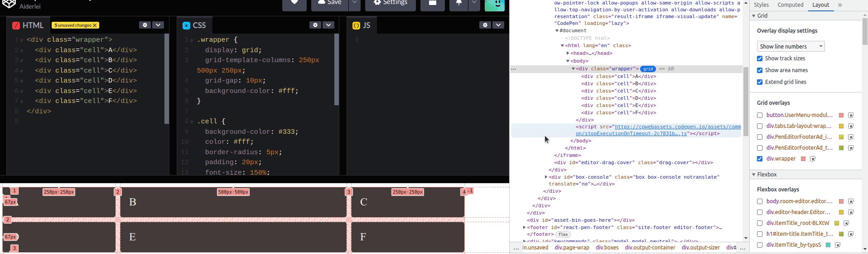The width and height of the screenshot is (868, 254).
Task: Open the Show line numbers dropdown
Action: [x=791, y=46]
